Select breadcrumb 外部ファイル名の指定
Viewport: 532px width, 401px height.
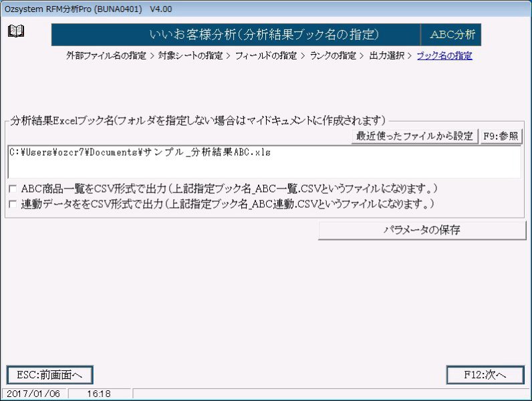click(x=106, y=55)
